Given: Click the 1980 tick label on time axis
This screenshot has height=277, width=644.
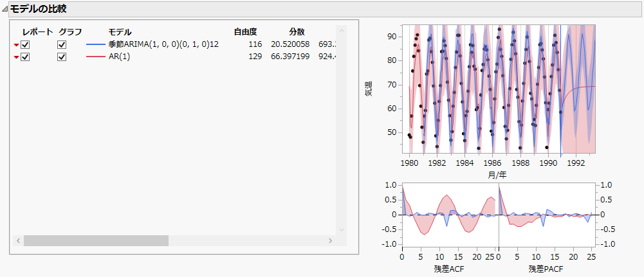Looking at the screenshot, I should (x=409, y=163).
